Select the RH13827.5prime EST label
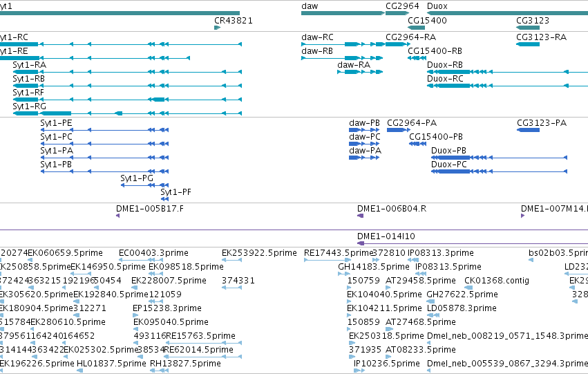The width and height of the screenshot is (588, 374). [185, 364]
